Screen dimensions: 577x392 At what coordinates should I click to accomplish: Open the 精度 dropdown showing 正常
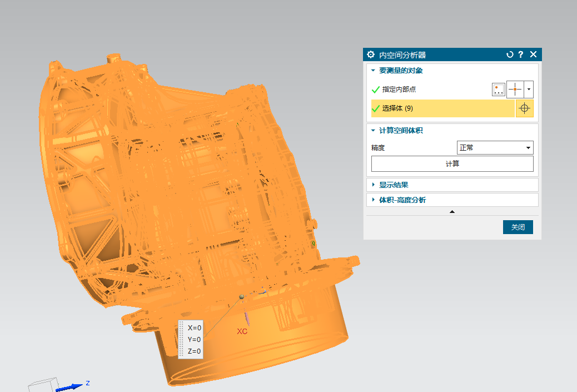coord(495,148)
